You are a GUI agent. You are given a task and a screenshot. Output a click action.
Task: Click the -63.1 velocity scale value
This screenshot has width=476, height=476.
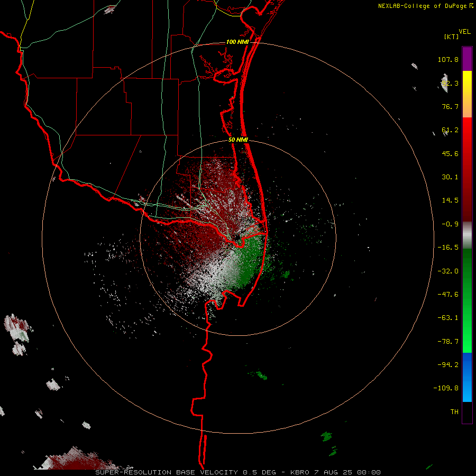(448, 318)
